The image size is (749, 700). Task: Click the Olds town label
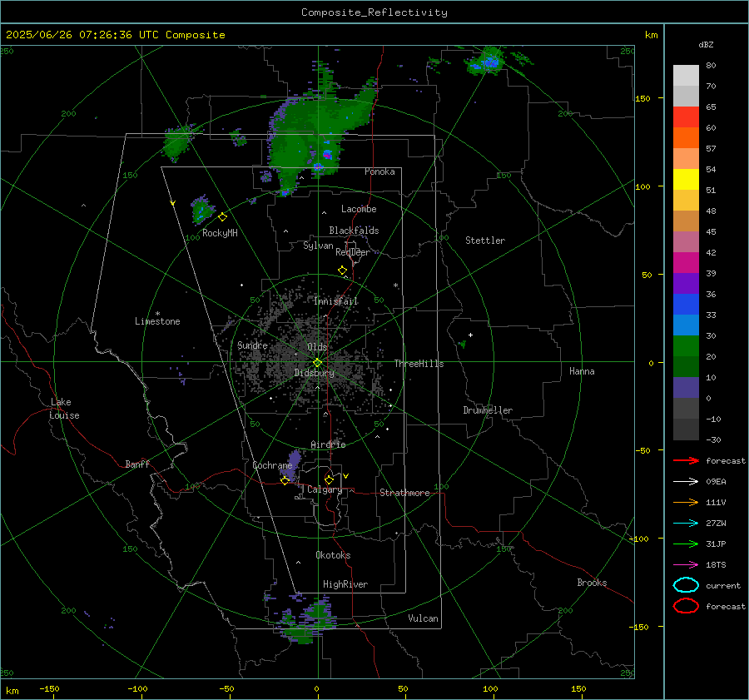point(317,347)
